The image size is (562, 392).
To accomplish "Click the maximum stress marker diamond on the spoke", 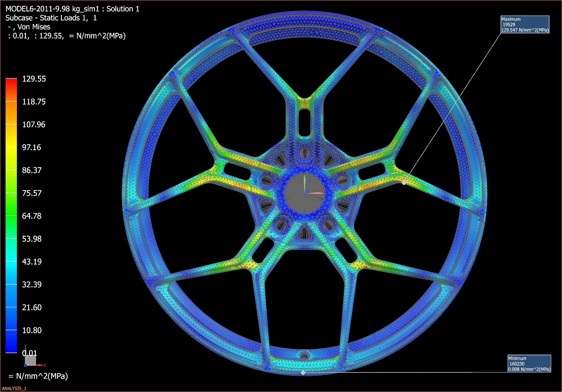I will [x=404, y=182].
